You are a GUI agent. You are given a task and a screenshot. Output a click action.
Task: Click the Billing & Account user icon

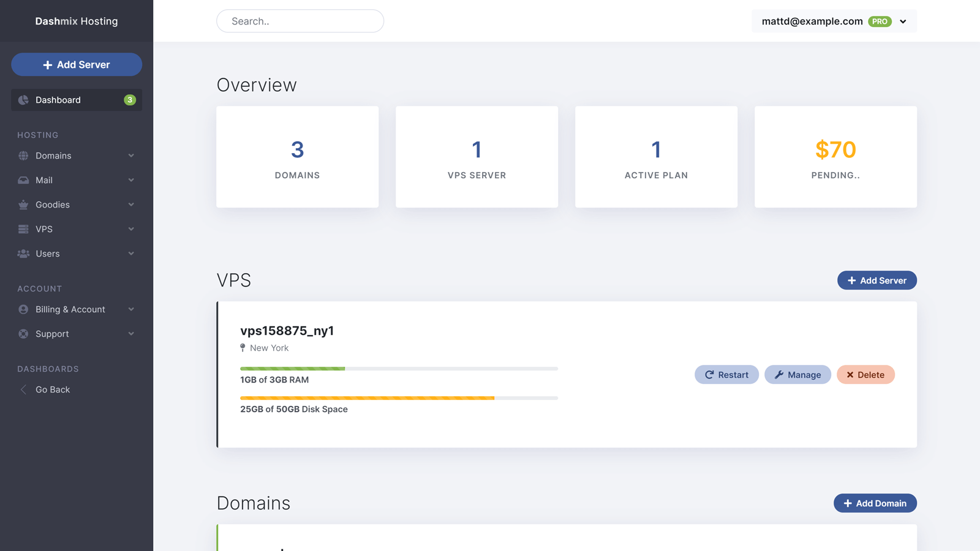pyautogui.click(x=23, y=309)
